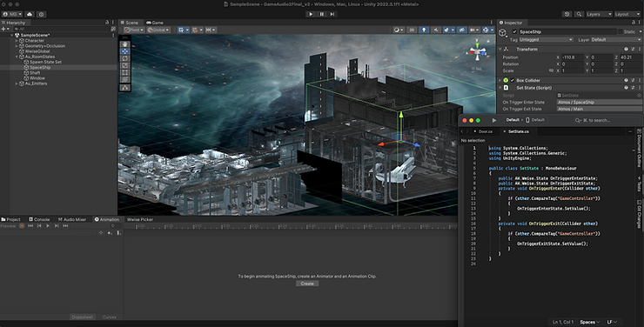Open the settings gear in top toolbar
This screenshot has height=327, width=644.
click(42, 14)
